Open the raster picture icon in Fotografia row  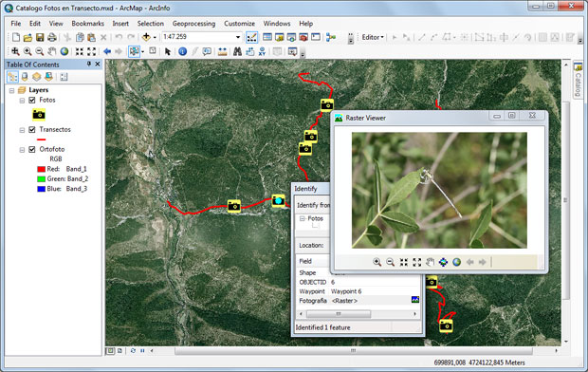tap(415, 300)
